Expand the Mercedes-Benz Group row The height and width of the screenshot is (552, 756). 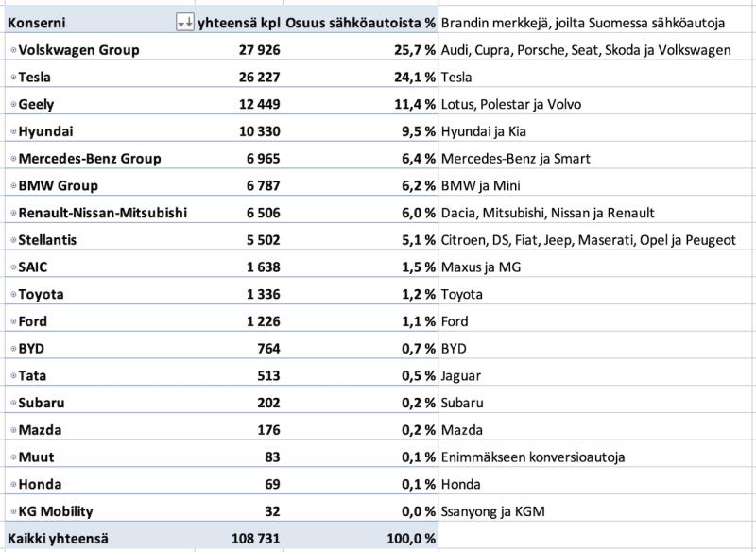coord(12,159)
